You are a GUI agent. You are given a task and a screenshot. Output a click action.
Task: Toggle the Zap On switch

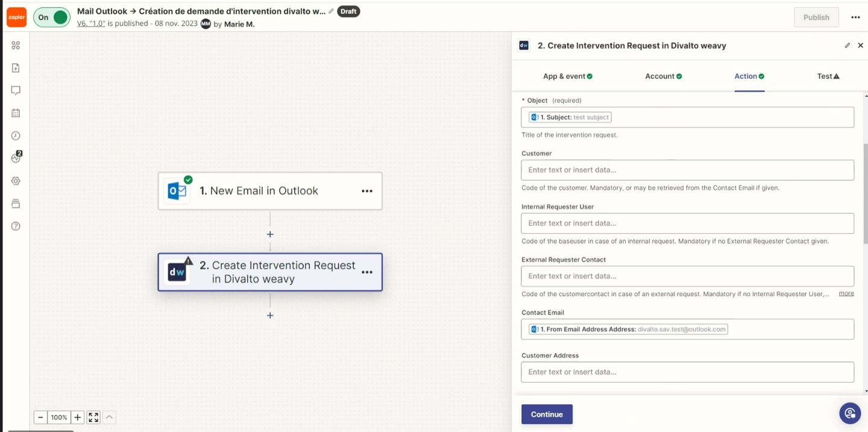pyautogui.click(x=52, y=17)
